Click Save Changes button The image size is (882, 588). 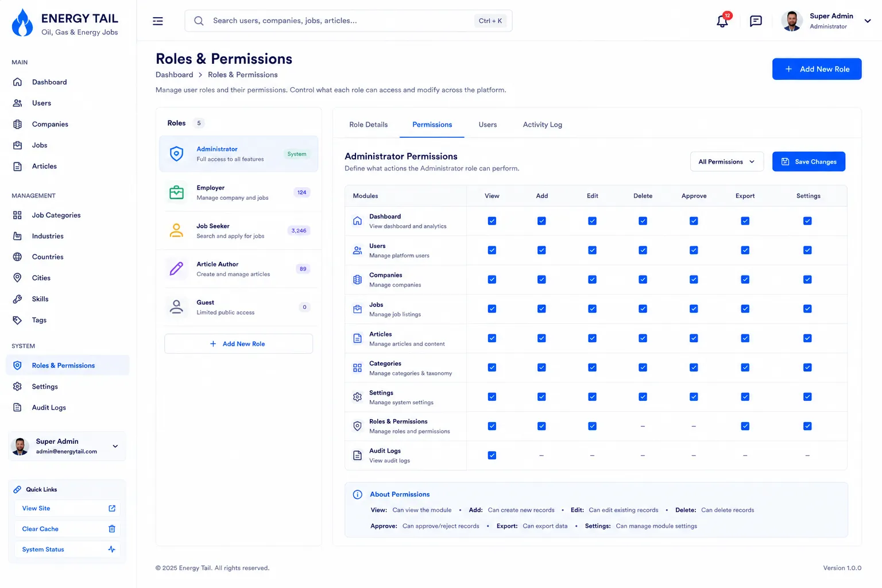pyautogui.click(x=808, y=162)
